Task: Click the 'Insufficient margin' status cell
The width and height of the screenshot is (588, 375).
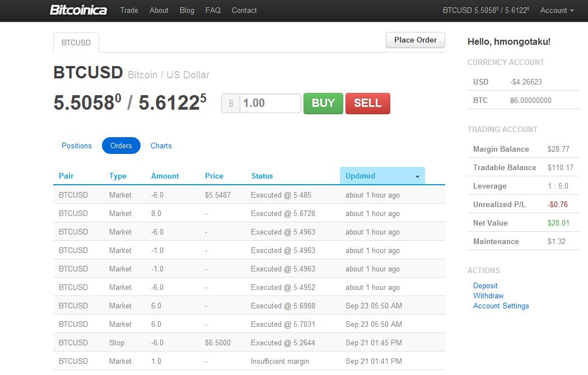Action: pyautogui.click(x=280, y=362)
